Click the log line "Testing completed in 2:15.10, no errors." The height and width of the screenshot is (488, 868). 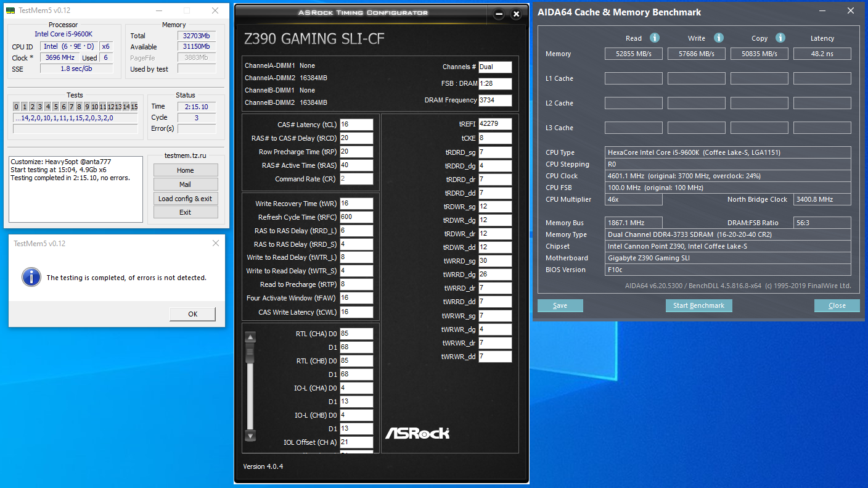tap(70, 178)
